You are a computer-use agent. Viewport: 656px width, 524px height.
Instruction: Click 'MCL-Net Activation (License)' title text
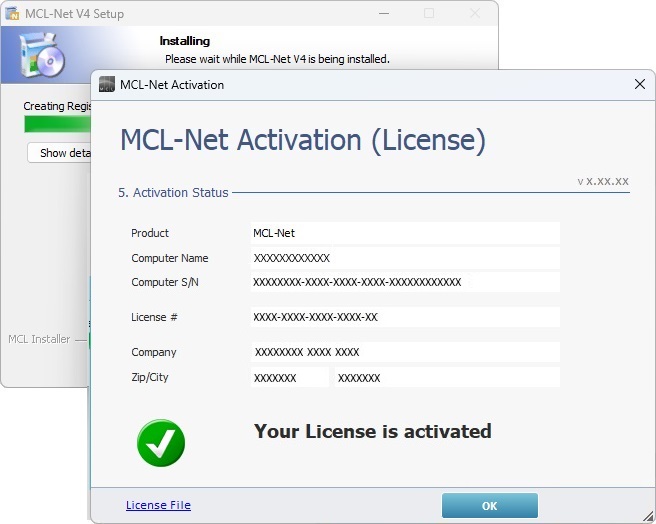click(x=303, y=140)
